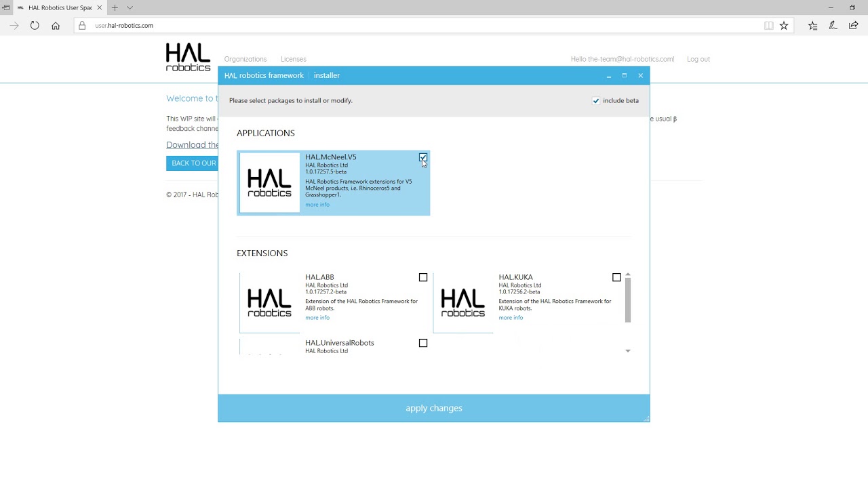Maximize the HAL installer dialog
Image resolution: width=868 pixels, height=488 pixels.
pos(625,76)
